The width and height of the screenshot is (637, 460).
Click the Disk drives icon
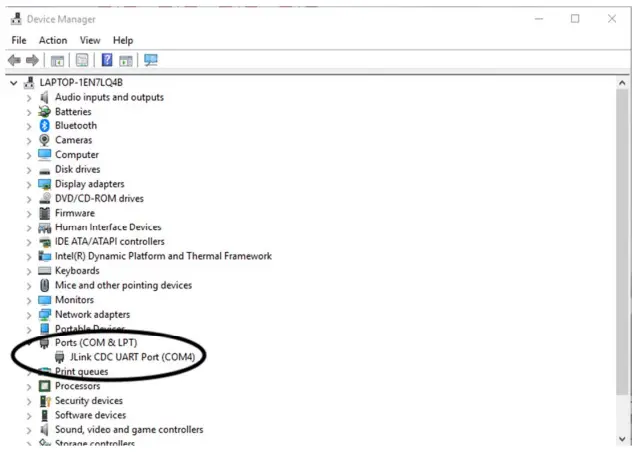(45, 171)
